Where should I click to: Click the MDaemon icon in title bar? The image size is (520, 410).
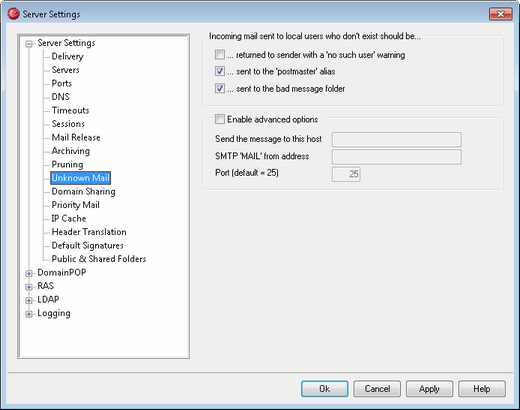13,14
